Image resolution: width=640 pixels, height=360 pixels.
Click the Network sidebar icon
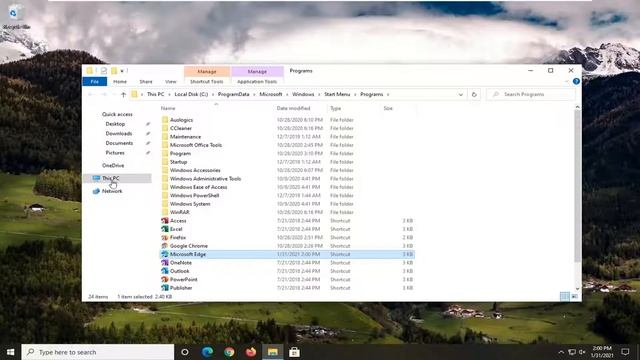(96, 191)
